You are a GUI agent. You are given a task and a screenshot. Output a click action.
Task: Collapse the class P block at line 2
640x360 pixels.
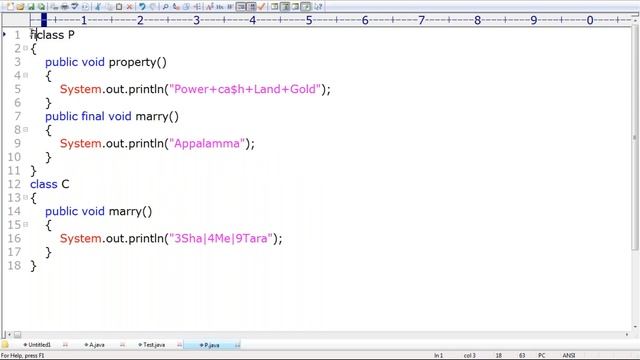(26, 48)
